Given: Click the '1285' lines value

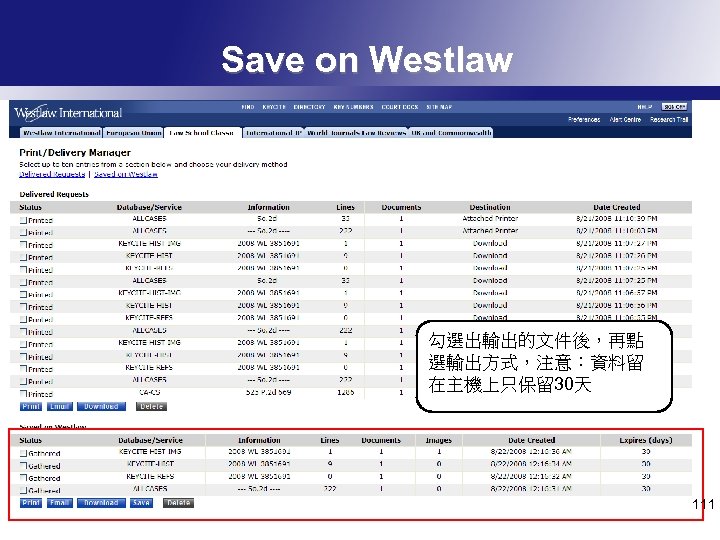Looking at the screenshot, I should click(345, 393).
